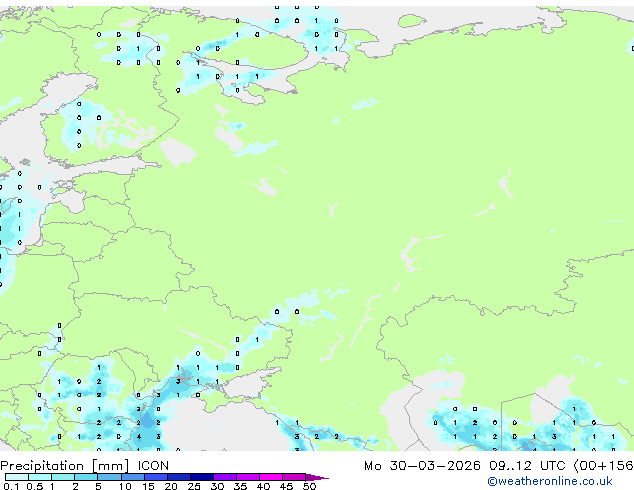
Task: Click the '(00+156' forecast run text
Action: point(603,466)
